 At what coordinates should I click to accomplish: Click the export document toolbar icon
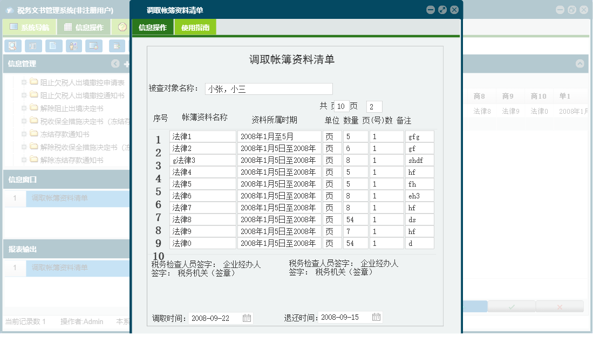(116, 45)
